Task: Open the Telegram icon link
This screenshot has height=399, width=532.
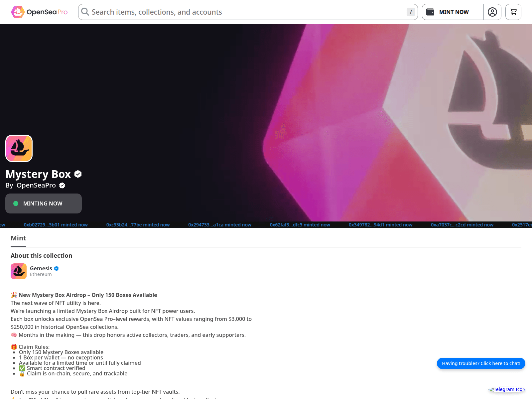Action: click(x=507, y=389)
